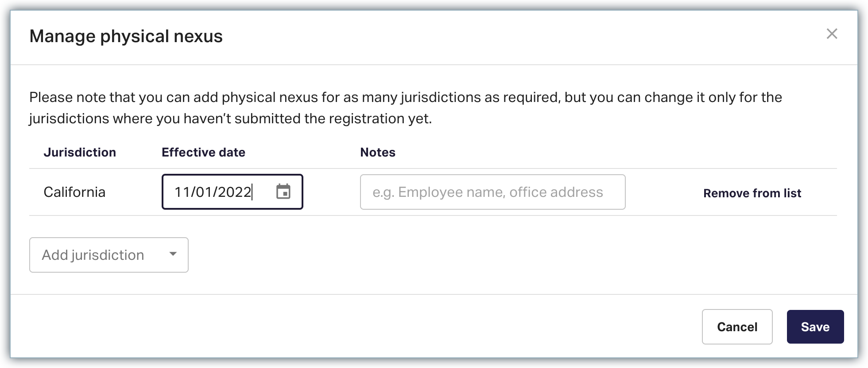
Task: Click the Add jurisdiction placeholder text
Action: point(93,255)
